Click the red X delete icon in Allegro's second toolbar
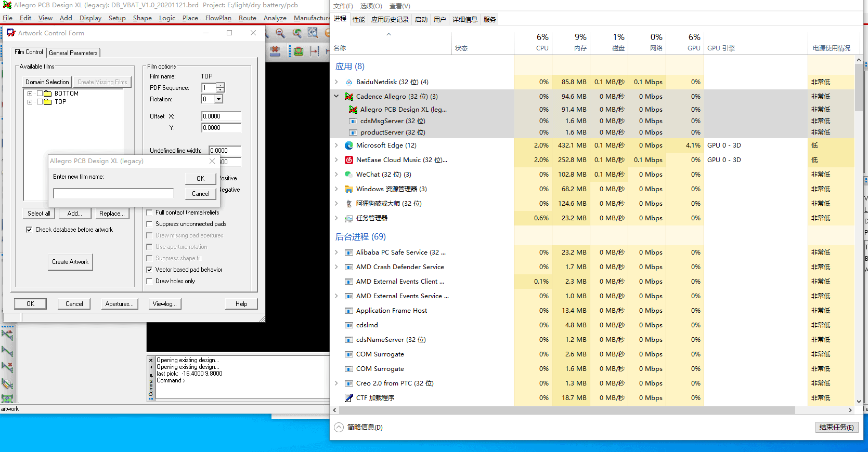The image size is (868, 452). click(x=275, y=51)
